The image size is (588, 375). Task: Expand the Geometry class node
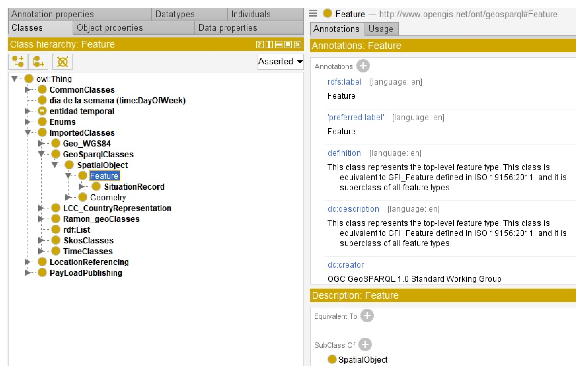pos(68,197)
